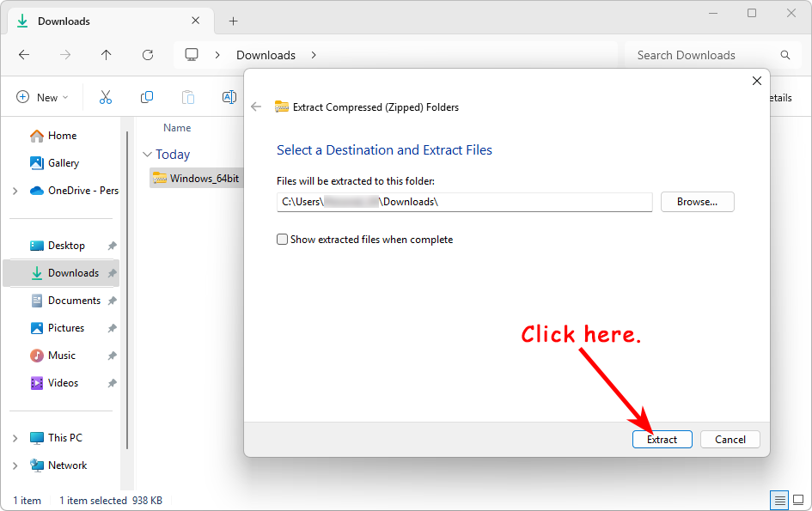812x511 pixels.
Task: Open the New dropdown menu
Action: pyautogui.click(x=42, y=98)
